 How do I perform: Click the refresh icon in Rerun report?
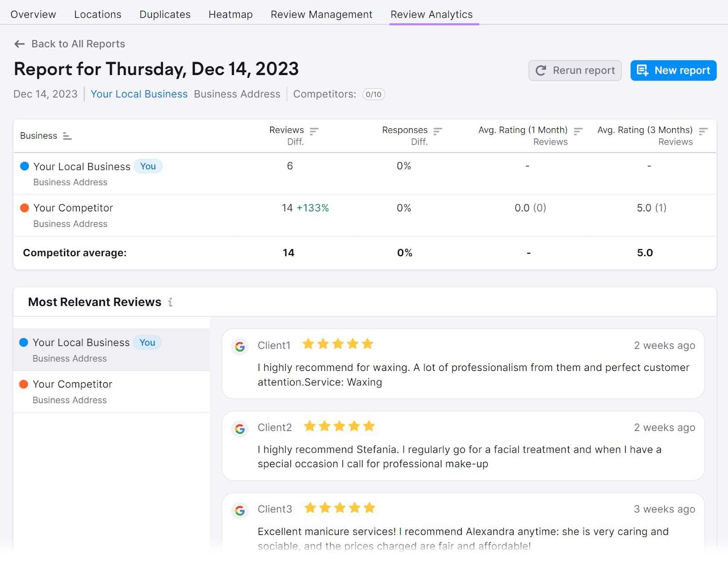541,70
